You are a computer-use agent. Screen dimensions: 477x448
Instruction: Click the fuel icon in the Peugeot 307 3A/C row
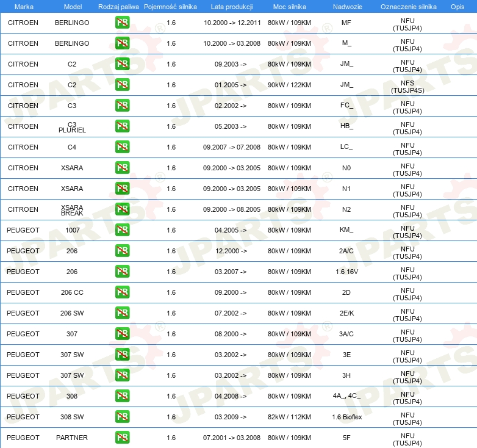122,334
